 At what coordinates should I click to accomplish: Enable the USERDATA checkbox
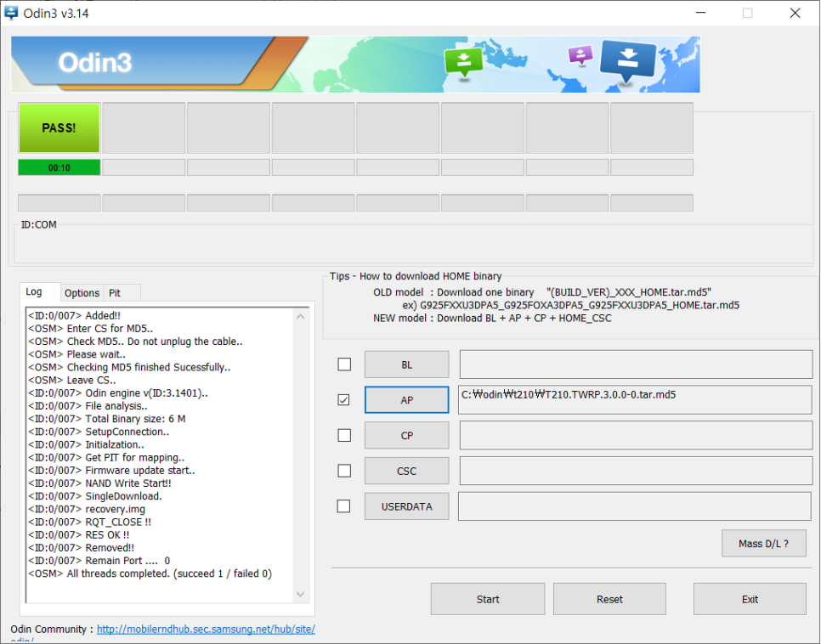(x=344, y=506)
